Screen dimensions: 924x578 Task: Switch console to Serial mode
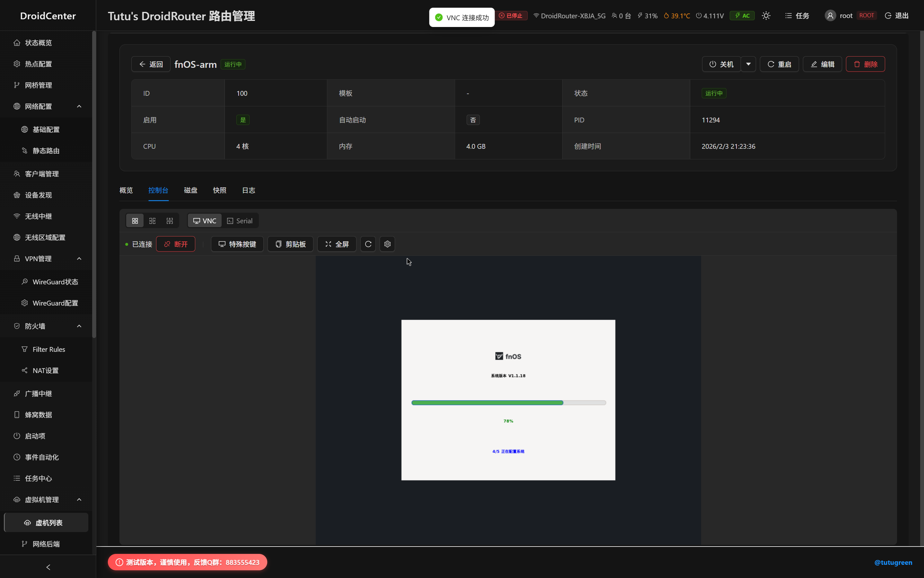click(x=240, y=221)
